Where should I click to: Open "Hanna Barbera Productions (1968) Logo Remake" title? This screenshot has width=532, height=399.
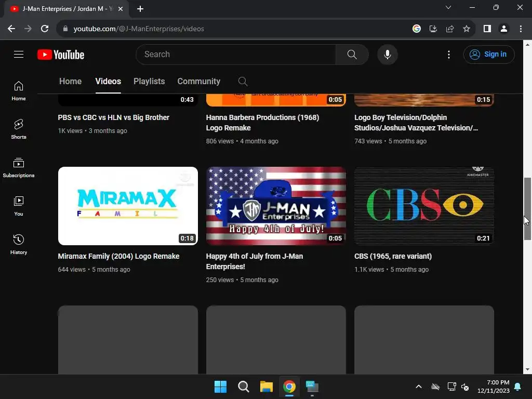pyautogui.click(x=262, y=123)
